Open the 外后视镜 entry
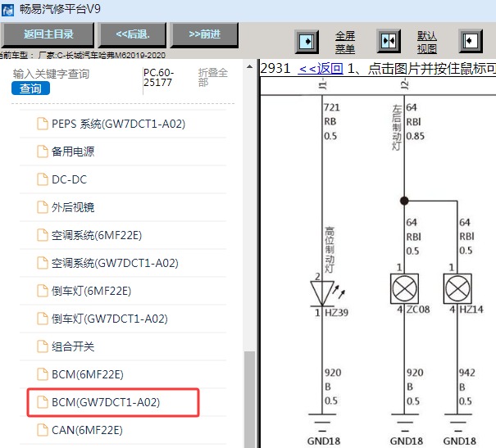 click(x=73, y=207)
